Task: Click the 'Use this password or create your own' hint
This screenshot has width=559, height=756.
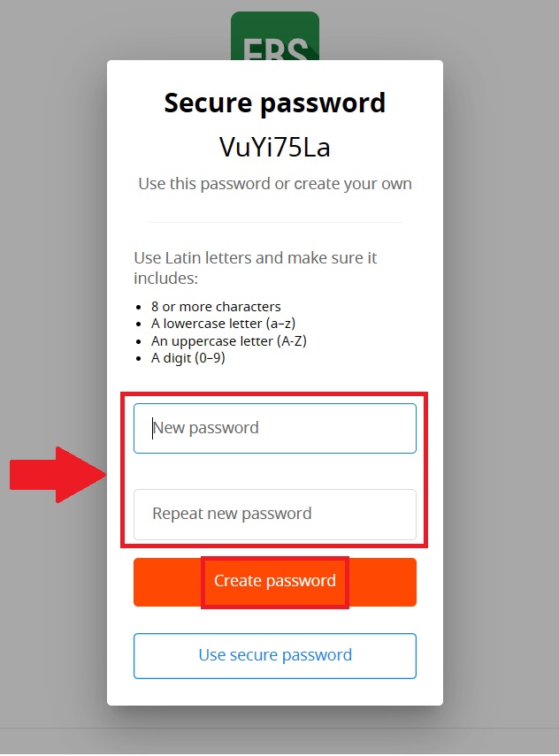Action: coord(274,184)
